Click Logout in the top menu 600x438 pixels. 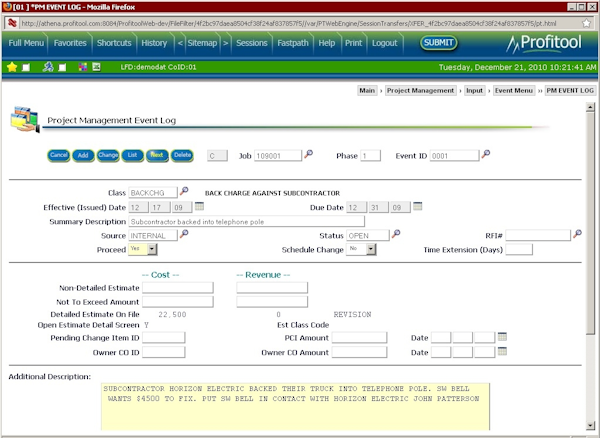(385, 43)
